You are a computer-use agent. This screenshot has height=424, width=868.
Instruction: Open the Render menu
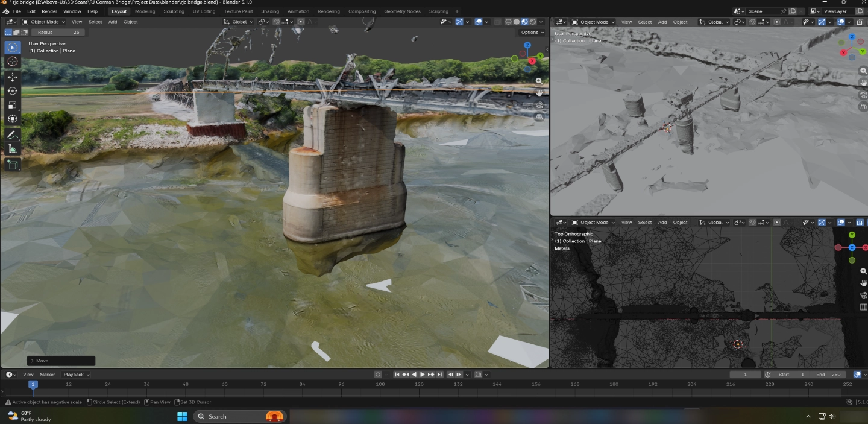click(x=49, y=11)
